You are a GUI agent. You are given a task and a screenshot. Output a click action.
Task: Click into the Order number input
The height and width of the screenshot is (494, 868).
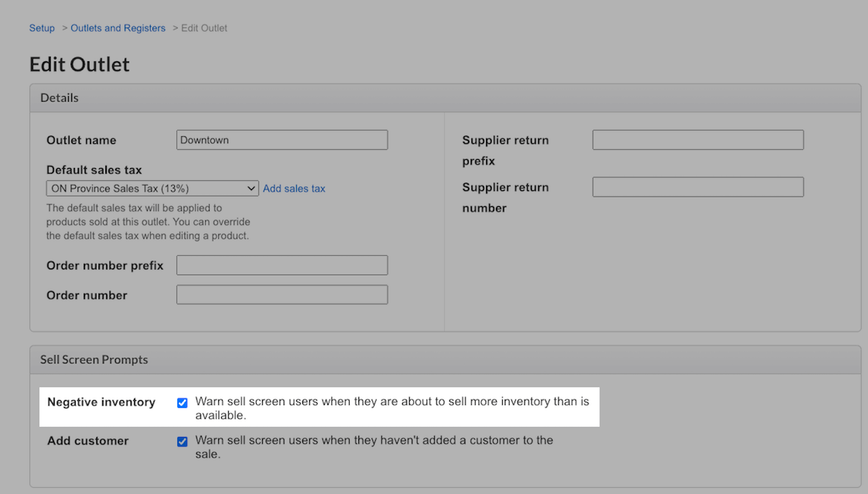(x=282, y=294)
